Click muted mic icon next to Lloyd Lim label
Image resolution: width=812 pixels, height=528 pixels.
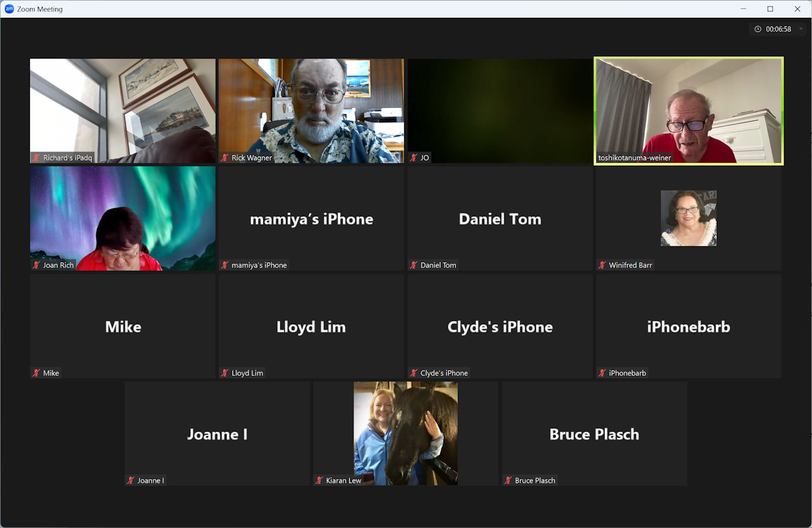225,373
